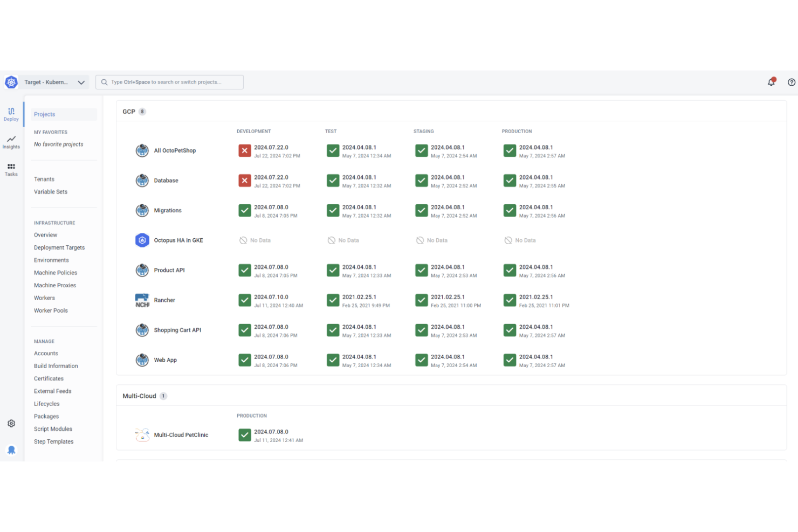798x532 pixels.
Task: Click the Web App project logo
Action: tap(142, 360)
